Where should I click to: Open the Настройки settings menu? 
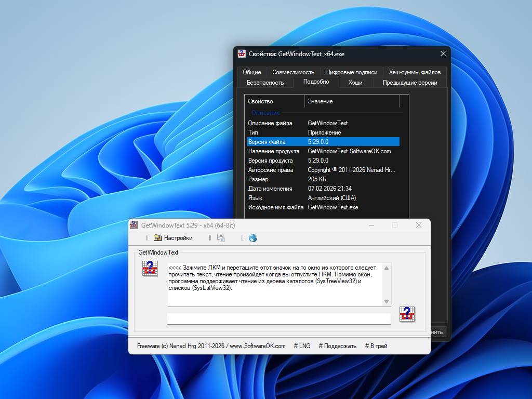click(174, 238)
